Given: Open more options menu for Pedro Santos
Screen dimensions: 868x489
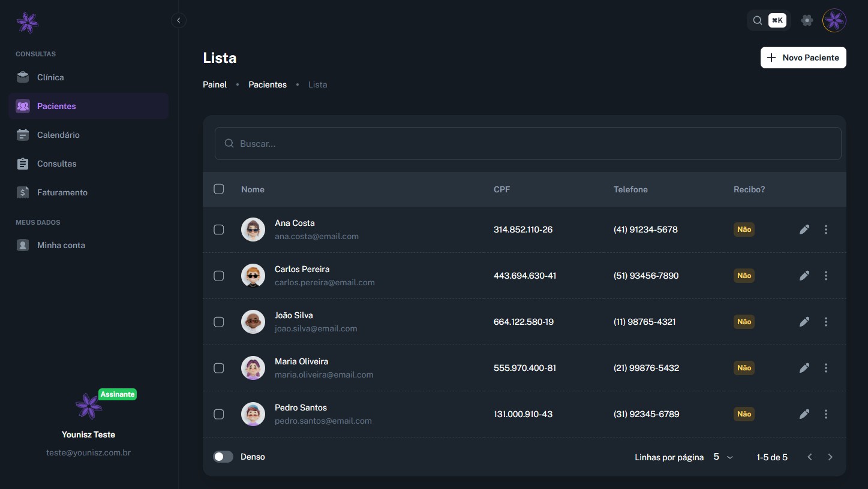Looking at the screenshot, I should [825, 414].
